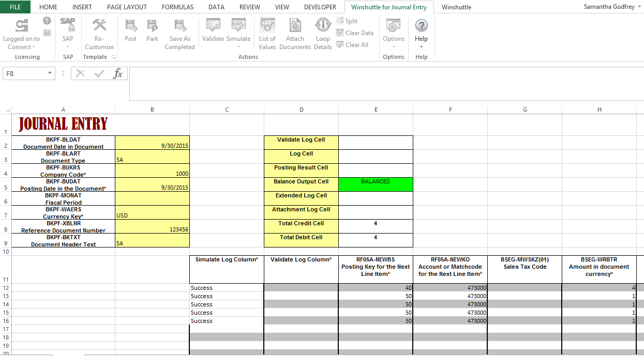Switch to the DATA tab
This screenshot has width=644, height=356.
pyautogui.click(x=216, y=7)
